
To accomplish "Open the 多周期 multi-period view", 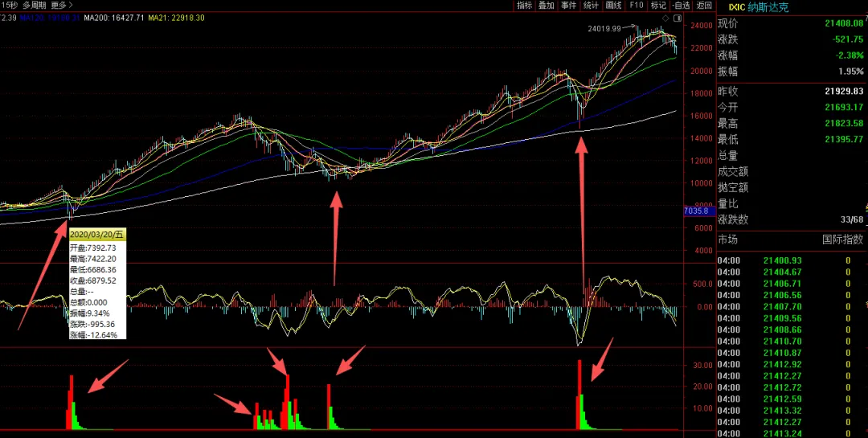I will pos(34,6).
